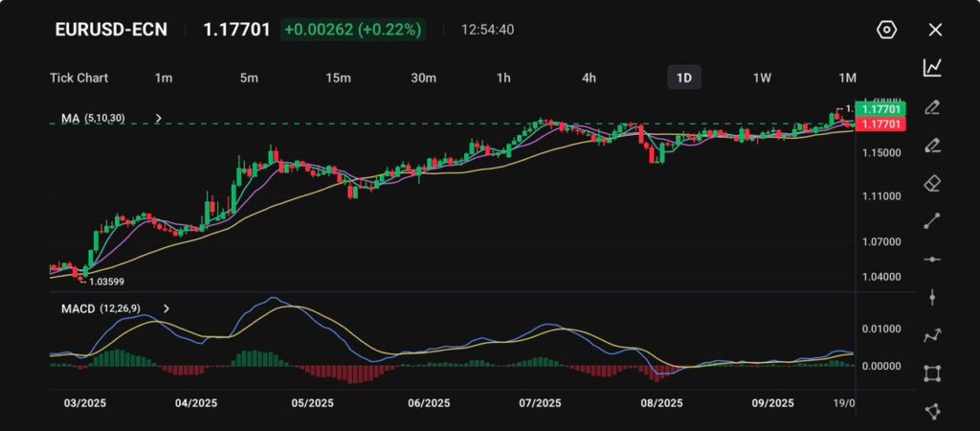Select the 1h timeframe
Viewport: 980px width, 431px height.
(x=503, y=78)
